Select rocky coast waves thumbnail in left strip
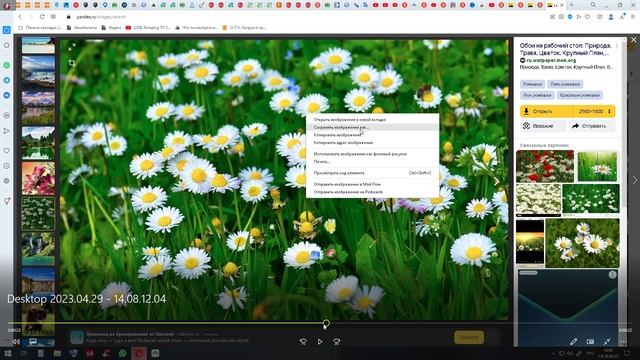This screenshot has height=360, width=640. click(38, 72)
